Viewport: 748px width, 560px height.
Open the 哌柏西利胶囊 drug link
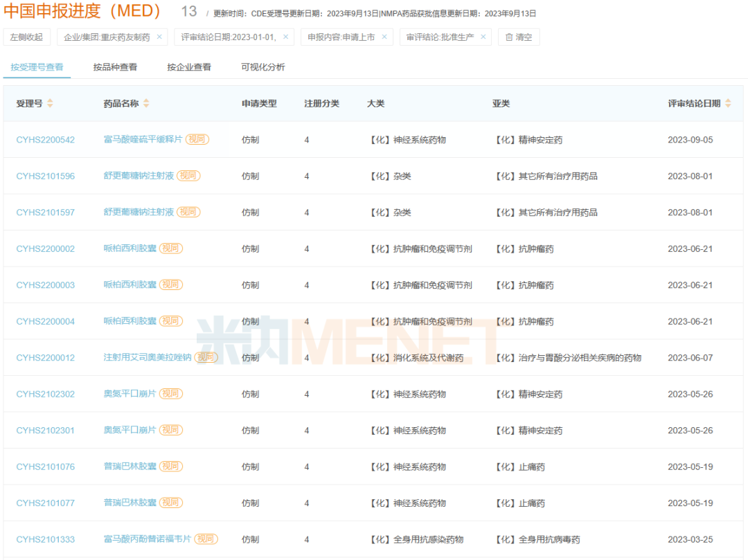130,248
